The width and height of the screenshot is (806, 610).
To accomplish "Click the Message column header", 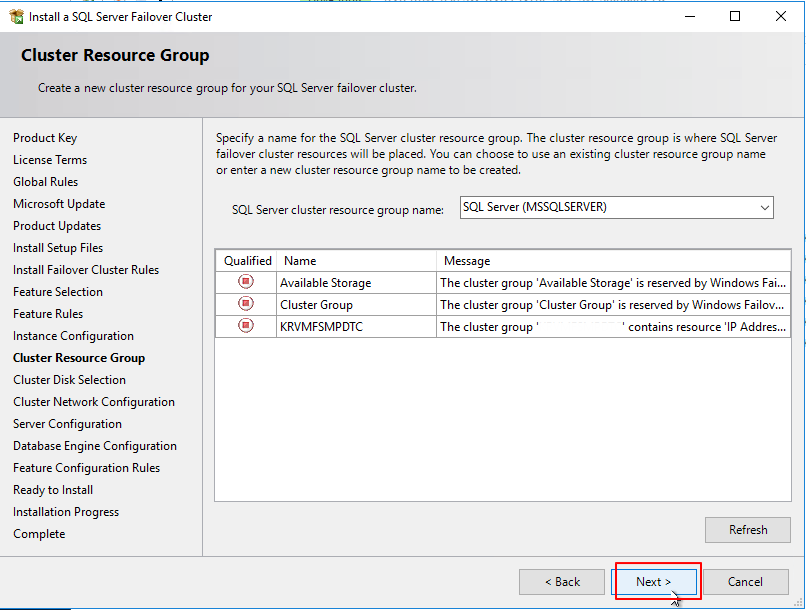I will 613,261.
